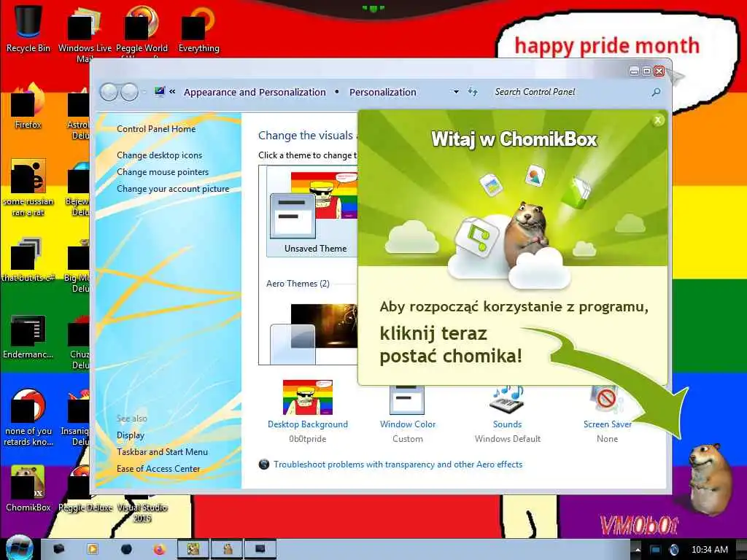Image resolution: width=747 pixels, height=560 pixels.
Task: Open the Peggle World desktop icon
Action: [x=142, y=31]
